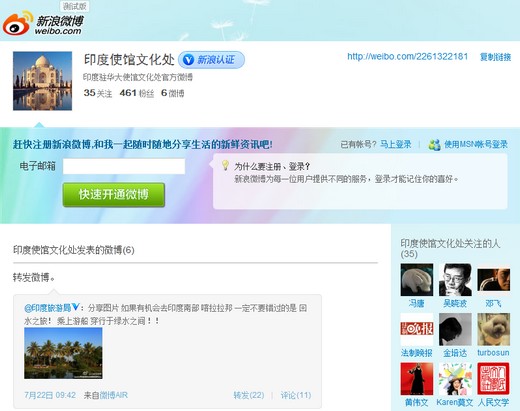Click the 7月22日 09:42 timestamp
The width and height of the screenshot is (520, 411).
(50, 395)
